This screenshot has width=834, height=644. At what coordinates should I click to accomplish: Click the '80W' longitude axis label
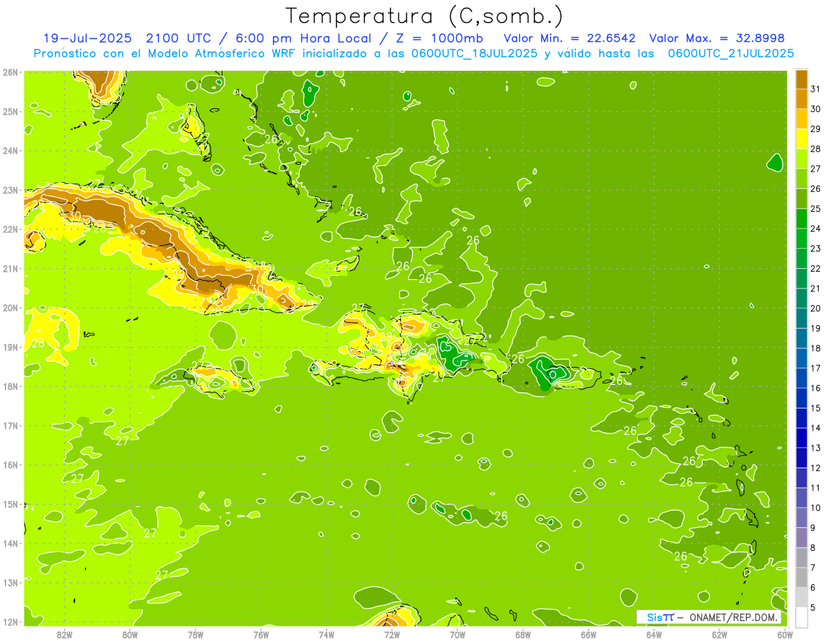pos(129,634)
